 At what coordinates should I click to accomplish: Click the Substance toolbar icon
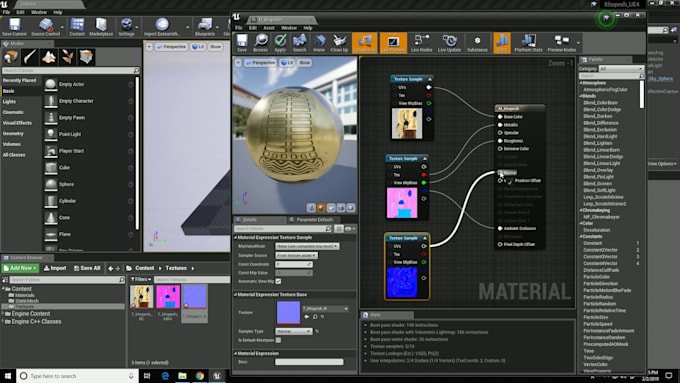pos(477,43)
